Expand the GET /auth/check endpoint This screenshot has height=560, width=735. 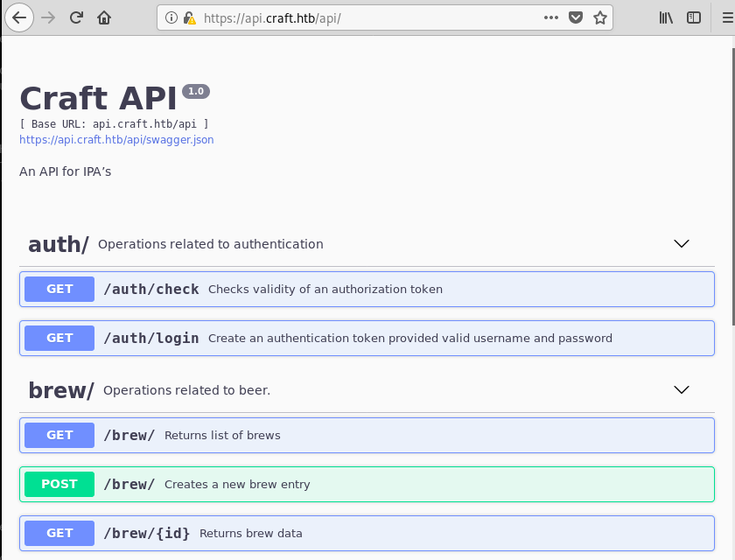coord(367,289)
